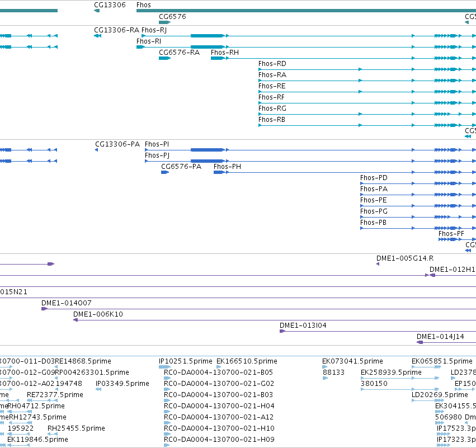Click the CG6576-PA protein glyph
The width and height of the screenshot is (476, 448).
point(165,172)
